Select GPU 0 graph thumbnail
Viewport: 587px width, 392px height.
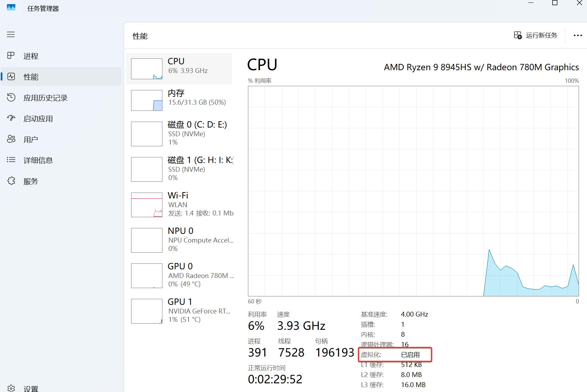tap(147, 276)
